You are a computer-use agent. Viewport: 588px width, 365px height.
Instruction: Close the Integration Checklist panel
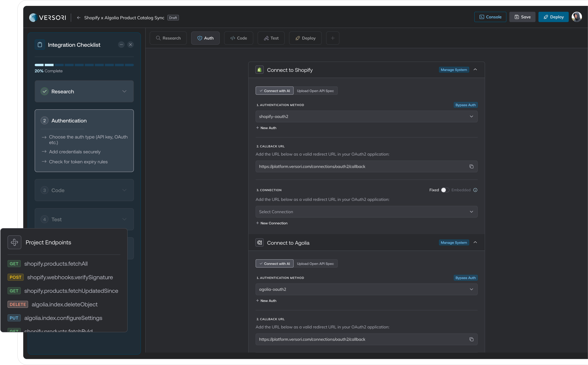point(131,44)
